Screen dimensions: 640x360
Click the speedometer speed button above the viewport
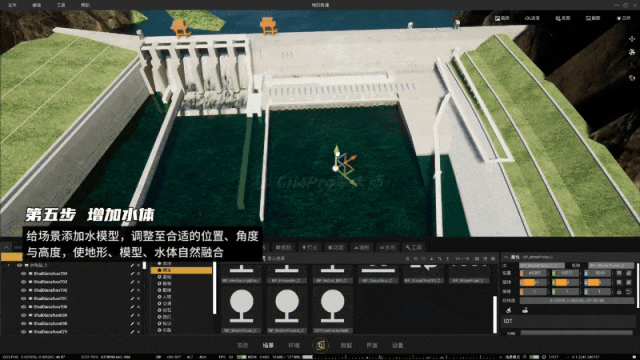(532, 18)
